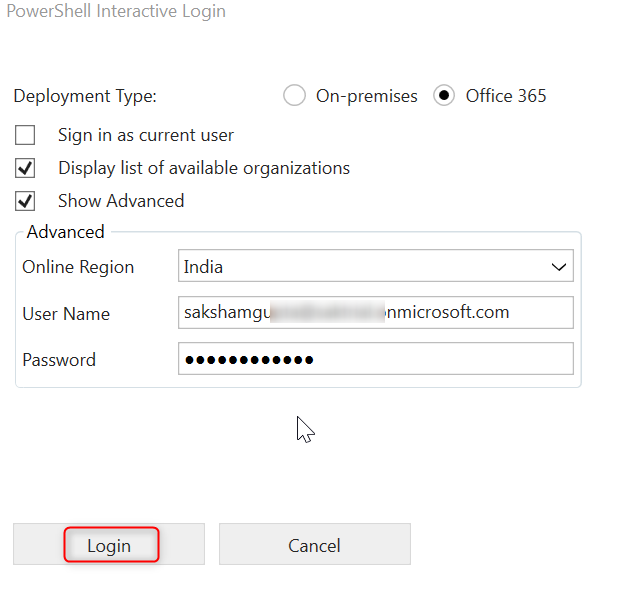Click the Advanced group box heading
634x595 pixels.
click(x=65, y=232)
